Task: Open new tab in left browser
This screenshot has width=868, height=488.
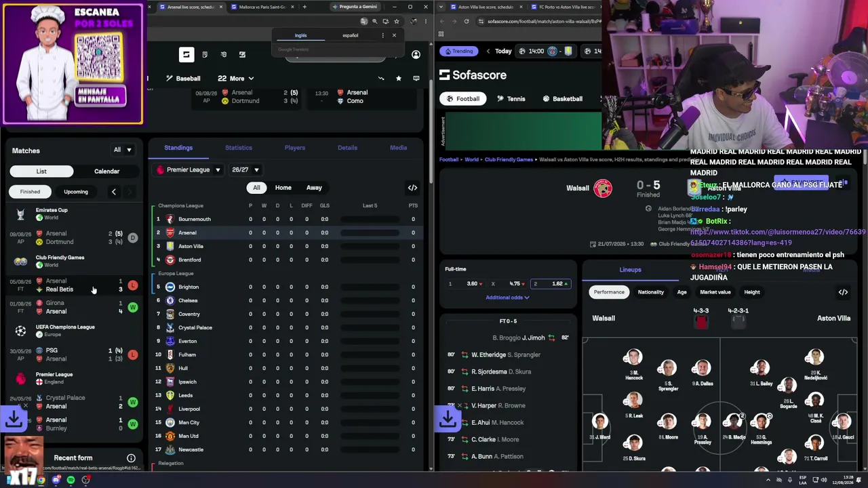Action: [304, 7]
